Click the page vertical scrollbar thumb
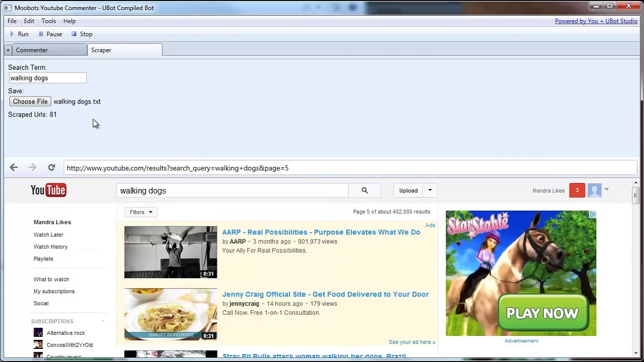 coord(635,195)
